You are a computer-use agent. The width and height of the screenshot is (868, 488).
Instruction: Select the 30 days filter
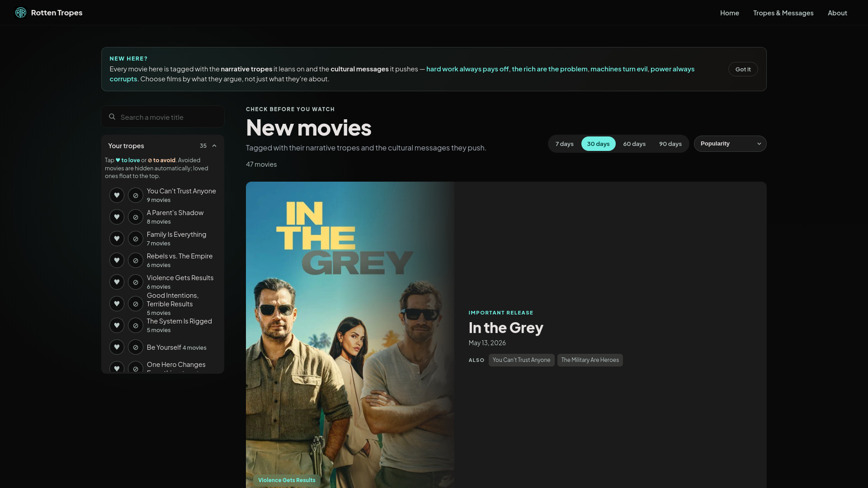(x=598, y=144)
